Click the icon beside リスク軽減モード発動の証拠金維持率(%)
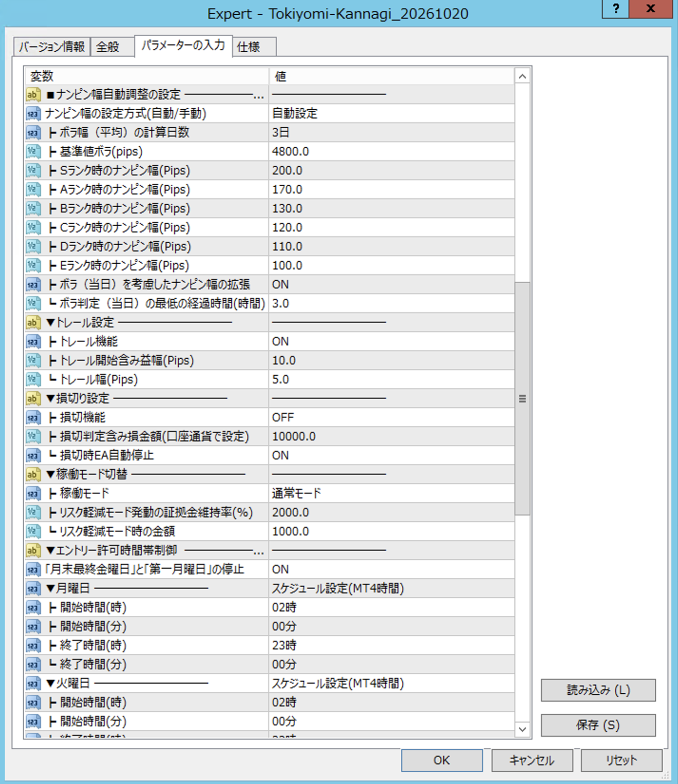Viewport: 678px width, 784px height. [x=32, y=513]
